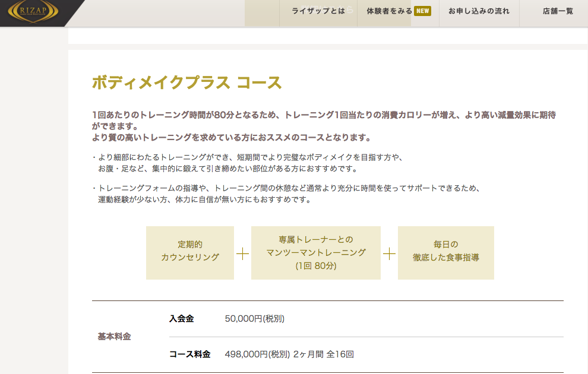This screenshot has width=588, height=374.
Task: Click the plus sign before 毎日の徹底した食事指導
Action: click(389, 253)
